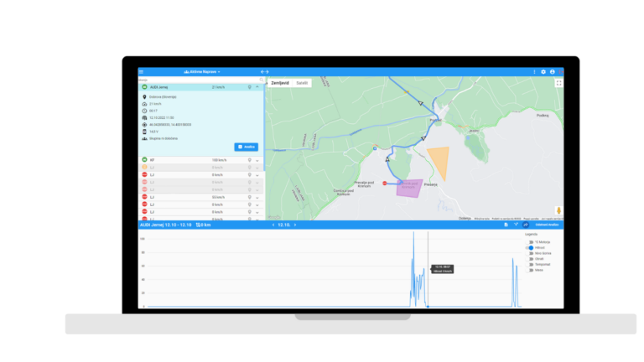Click the location pin on AUDI Jernej row
644x362 pixels.
coord(249,87)
